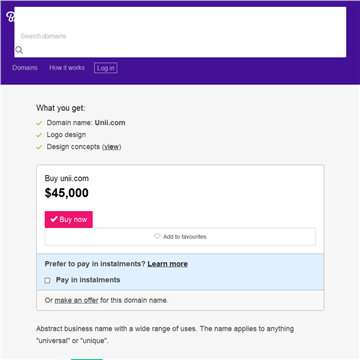The height and width of the screenshot is (360, 360).
Task: Open the How it works page
Action: point(67,68)
